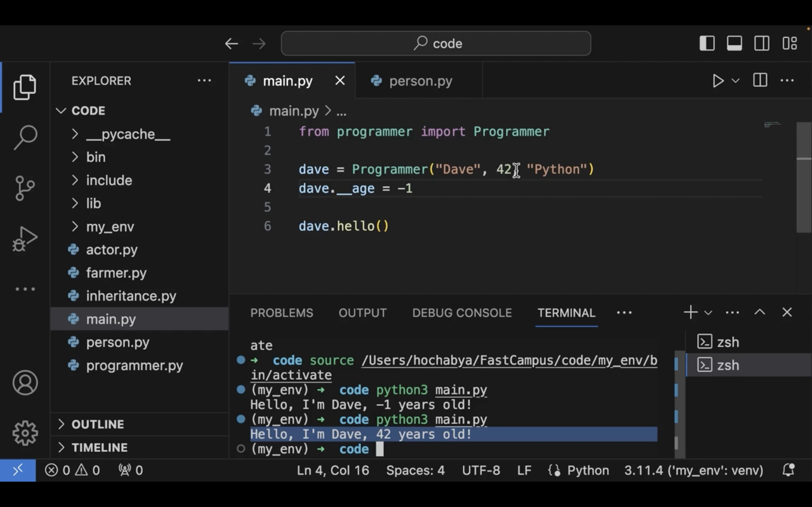Expand the __pycache__ folder
This screenshot has height=507, width=812.
128,134
